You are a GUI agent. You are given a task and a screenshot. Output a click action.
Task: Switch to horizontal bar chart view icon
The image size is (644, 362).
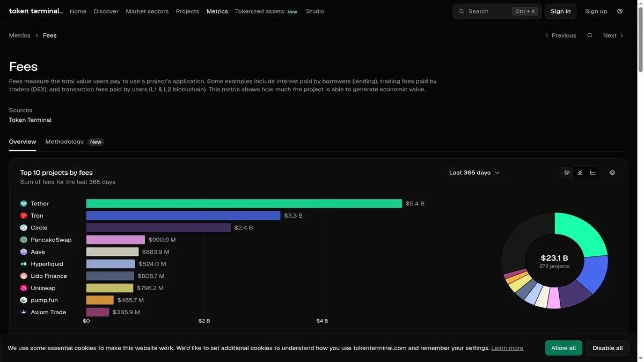point(567,173)
